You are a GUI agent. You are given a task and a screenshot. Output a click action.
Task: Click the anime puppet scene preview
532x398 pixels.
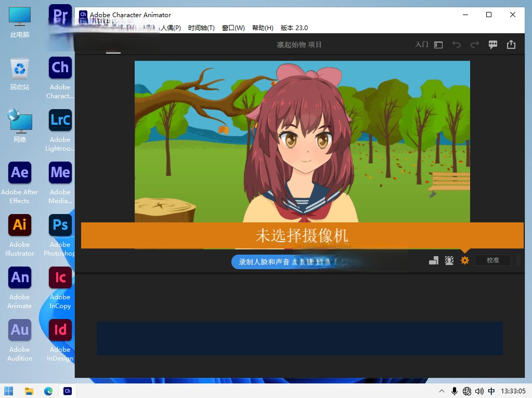pos(302,141)
